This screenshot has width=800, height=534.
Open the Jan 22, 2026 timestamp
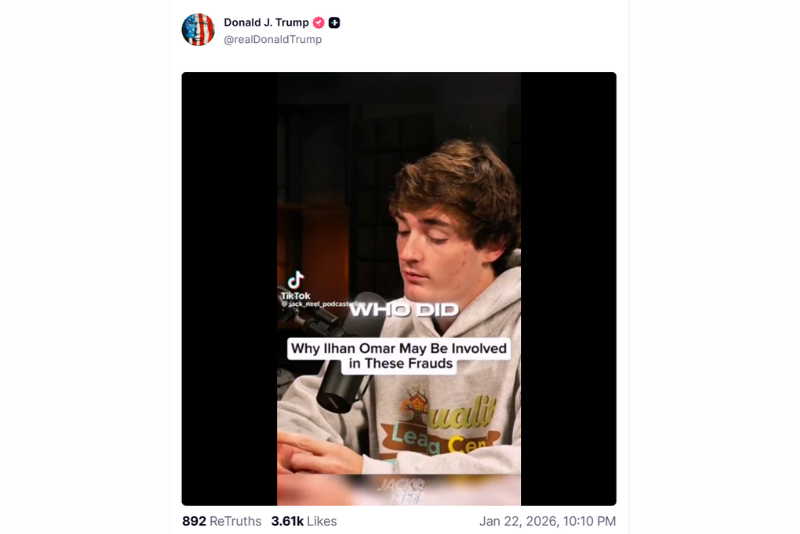(x=547, y=521)
